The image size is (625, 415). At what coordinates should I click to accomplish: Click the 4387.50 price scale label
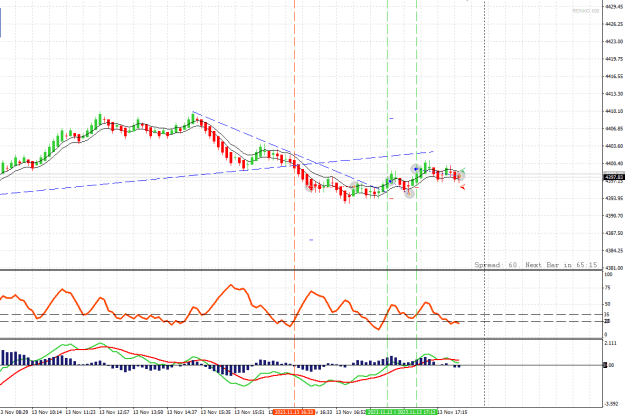pos(614,233)
